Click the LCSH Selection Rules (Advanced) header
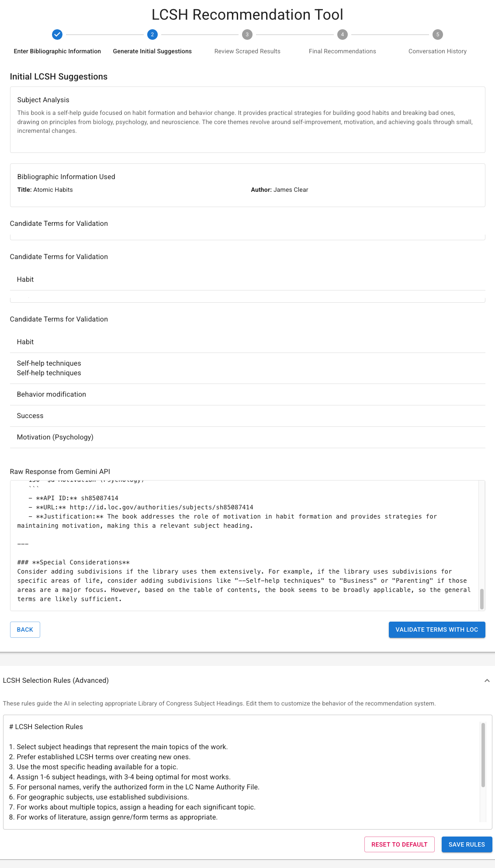495x868 pixels. (x=56, y=681)
